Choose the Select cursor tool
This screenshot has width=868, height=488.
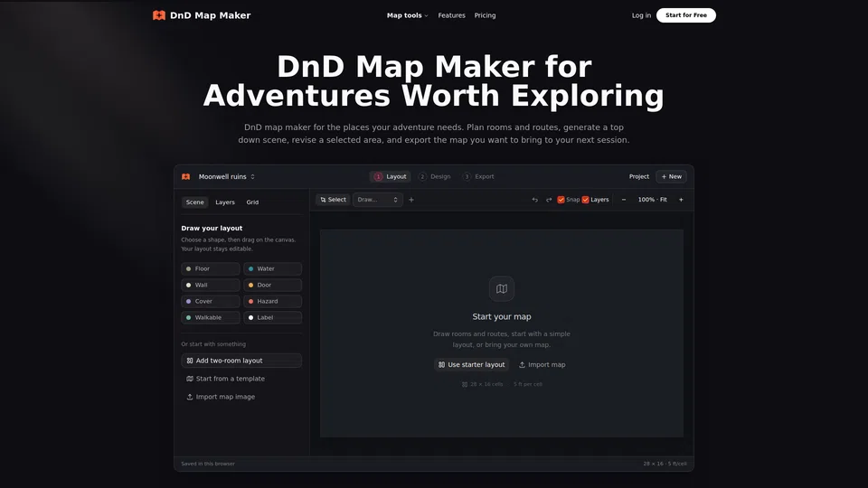click(333, 200)
